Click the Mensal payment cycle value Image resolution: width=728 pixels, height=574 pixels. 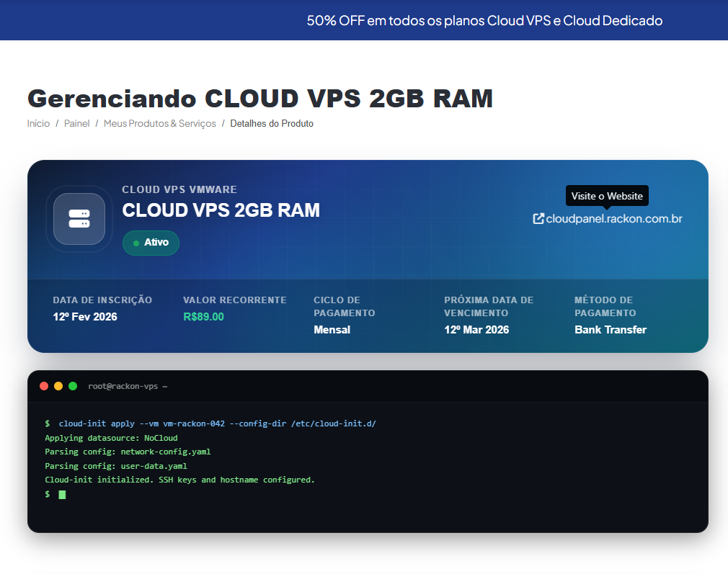pos(332,330)
